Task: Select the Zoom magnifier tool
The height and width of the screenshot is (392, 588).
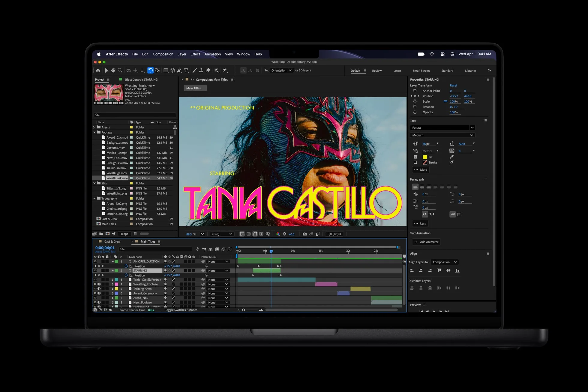Action: 120,70
